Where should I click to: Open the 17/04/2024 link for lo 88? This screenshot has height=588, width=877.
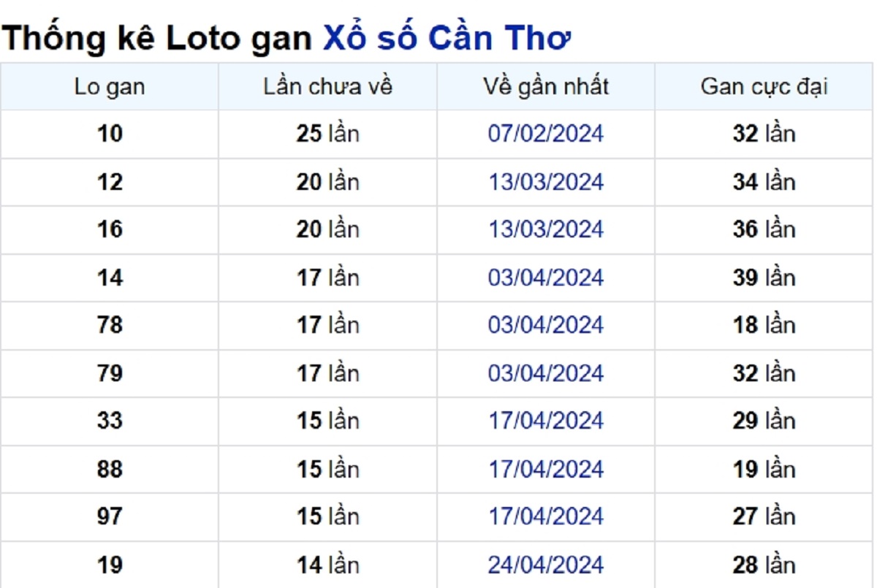click(546, 469)
